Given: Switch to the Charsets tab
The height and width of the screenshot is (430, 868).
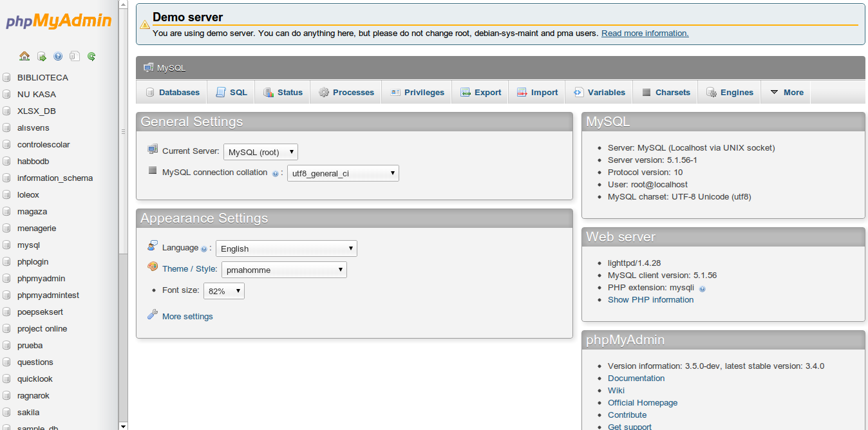Looking at the screenshot, I should tap(665, 92).
